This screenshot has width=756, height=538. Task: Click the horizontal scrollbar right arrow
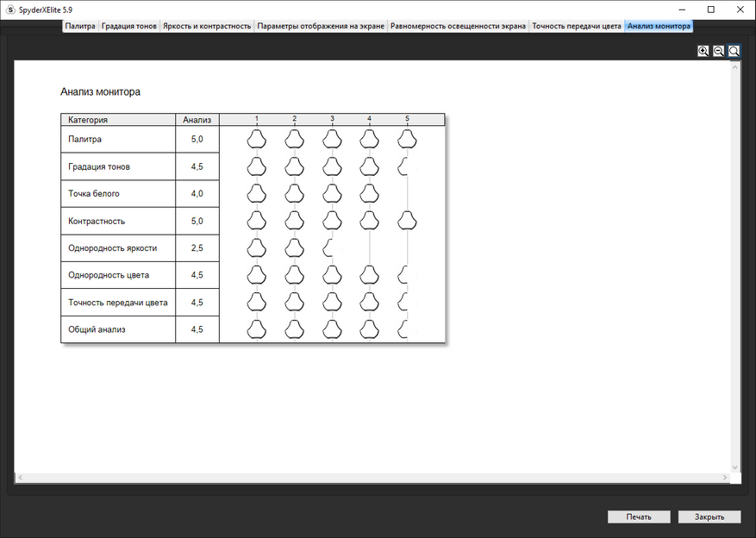click(725, 478)
